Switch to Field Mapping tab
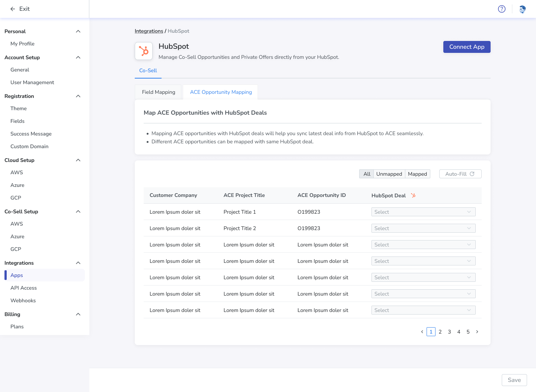The height and width of the screenshot is (392, 536). point(159,92)
